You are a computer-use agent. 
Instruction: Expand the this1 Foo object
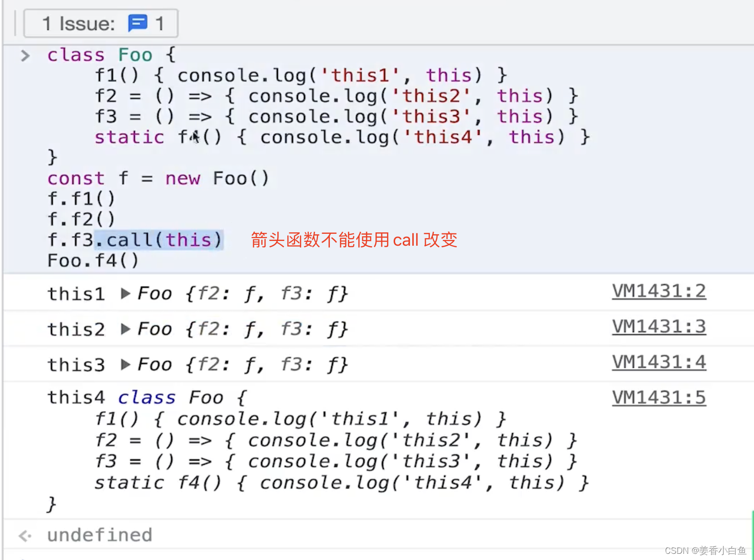click(x=125, y=293)
